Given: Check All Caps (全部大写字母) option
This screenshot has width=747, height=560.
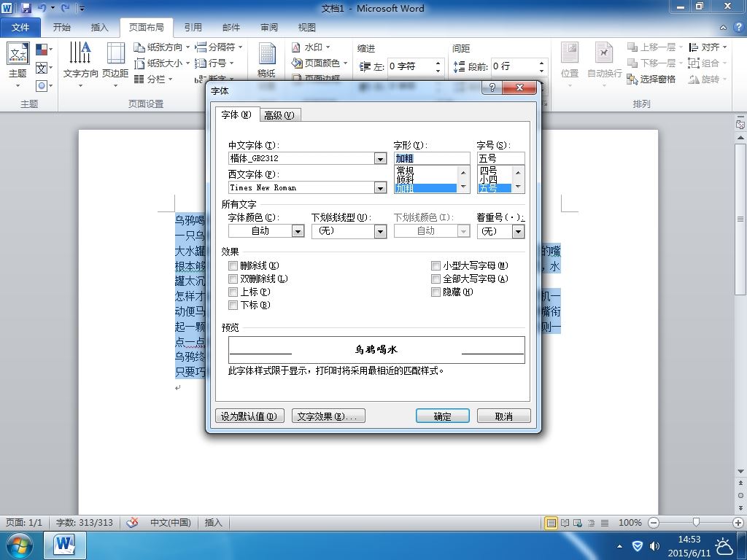Looking at the screenshot, I should [436, 279].
